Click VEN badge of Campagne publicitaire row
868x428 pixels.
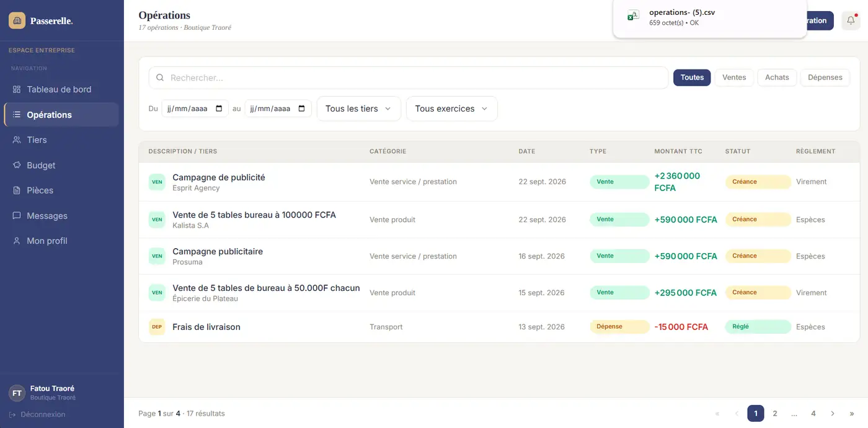pos(157,256)
